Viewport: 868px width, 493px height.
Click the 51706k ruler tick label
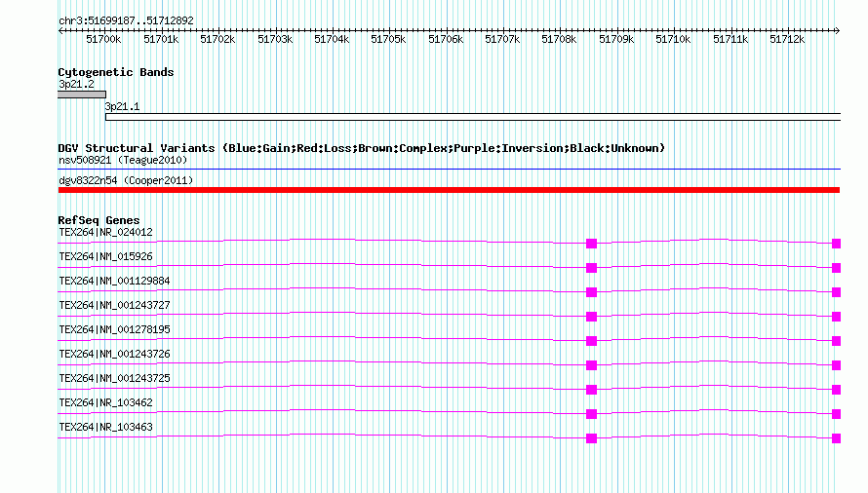click(446, 39)
